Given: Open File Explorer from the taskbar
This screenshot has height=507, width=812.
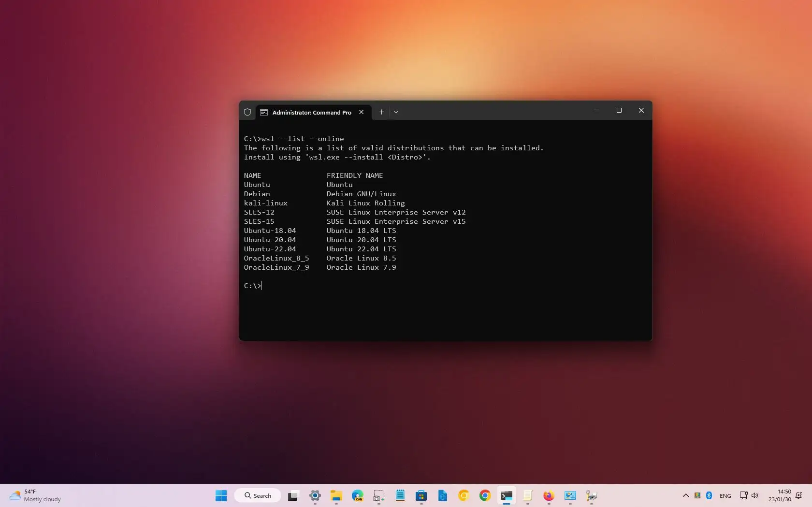Looking at the screenshot, I should click(x=336, y=496).
